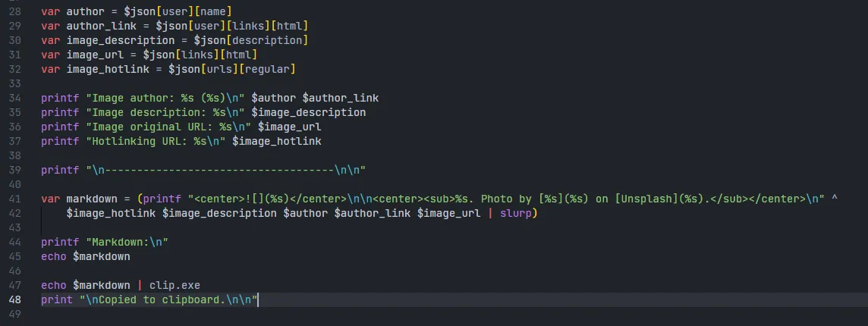Click the "Image author: %s (%s)\n" string
Viewport: 868px width, 326px height.
coord(165,98)
